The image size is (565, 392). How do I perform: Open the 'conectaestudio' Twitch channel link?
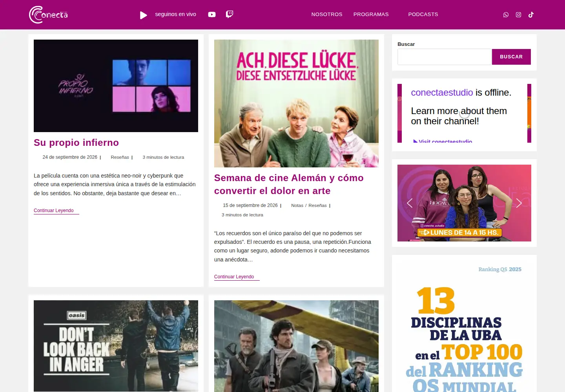[442, 93]
